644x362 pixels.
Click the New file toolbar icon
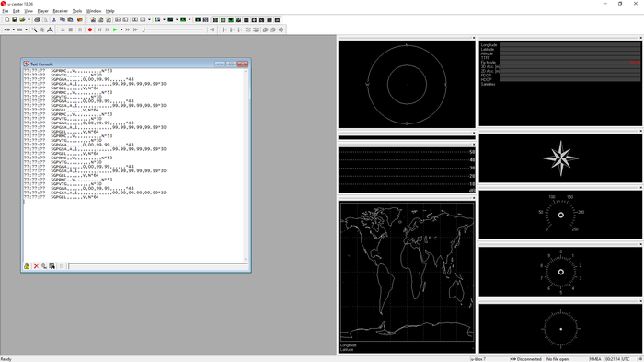point(7,19)
